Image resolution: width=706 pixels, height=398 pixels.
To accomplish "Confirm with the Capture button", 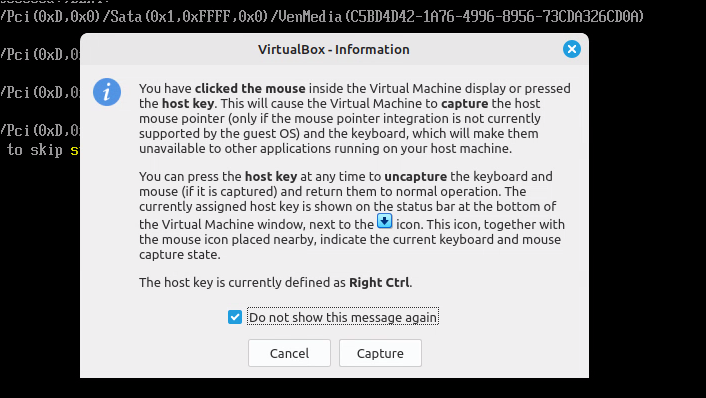I will 380,353.
